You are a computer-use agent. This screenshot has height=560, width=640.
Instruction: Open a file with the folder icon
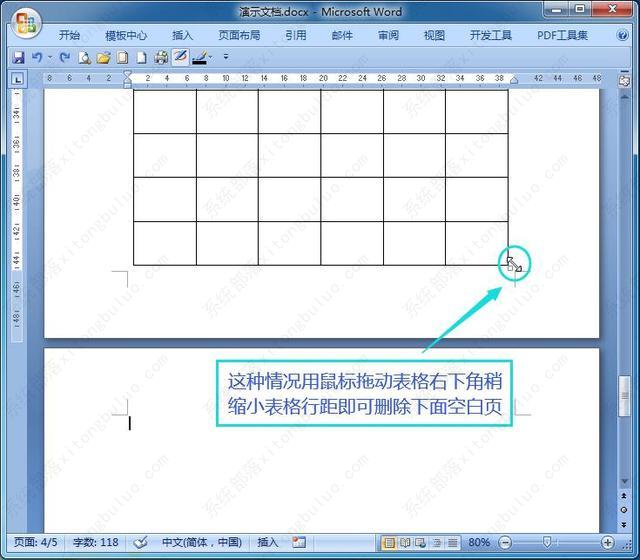(x=104, y=58)
